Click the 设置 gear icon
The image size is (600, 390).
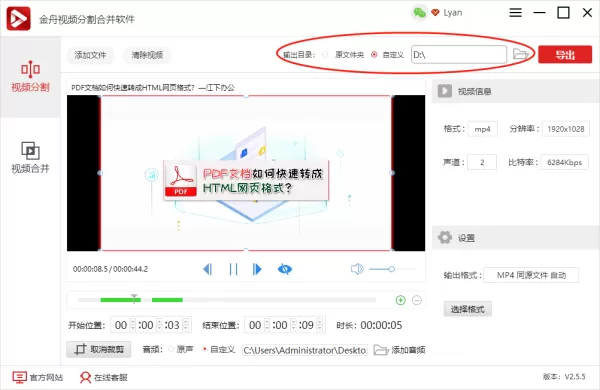(445, 238)
